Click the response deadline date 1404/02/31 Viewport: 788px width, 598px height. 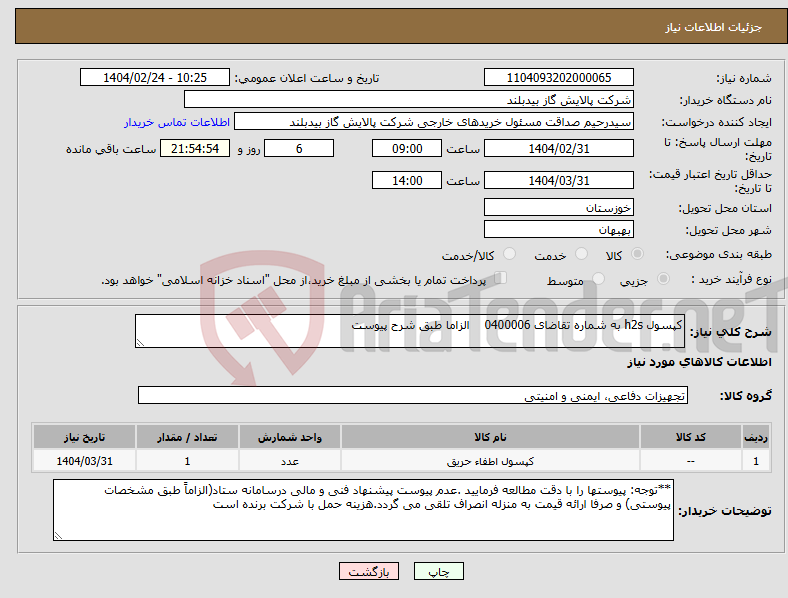pyautogui.click(x=558, y=148)
